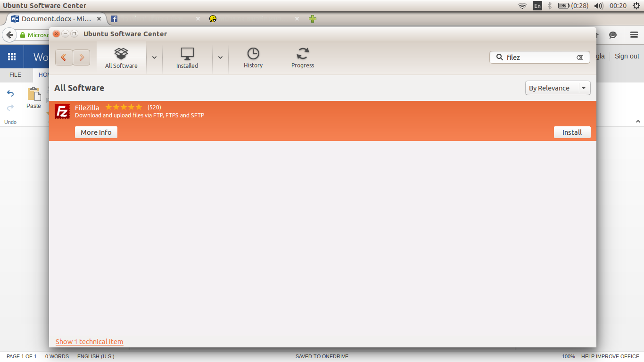Go forward with the right arrow button
644x362 pixels.
[82, 58]
